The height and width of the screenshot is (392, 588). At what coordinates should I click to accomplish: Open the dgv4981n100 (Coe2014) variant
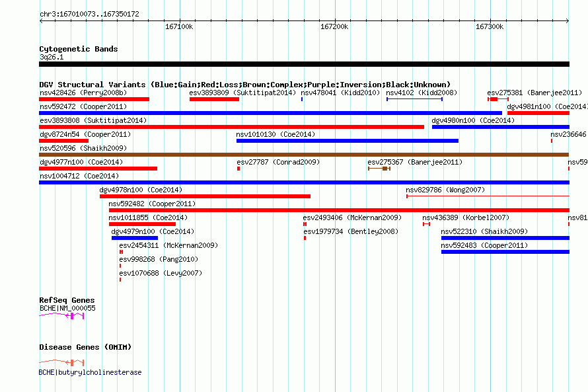click(547, 106)
